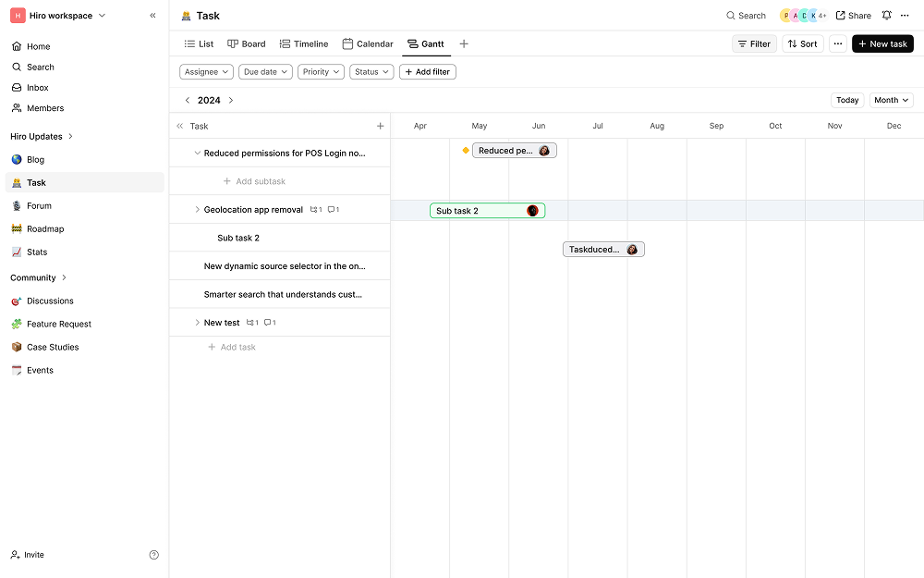924x578 pixels.
Task: Open the Due date filter dropdown
Action: coord(265,72)
